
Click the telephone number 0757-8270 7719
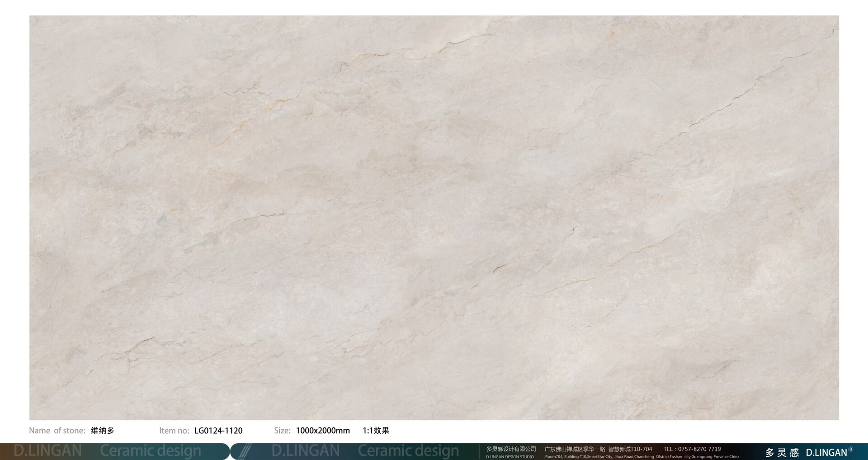click(x=699, y=449)
